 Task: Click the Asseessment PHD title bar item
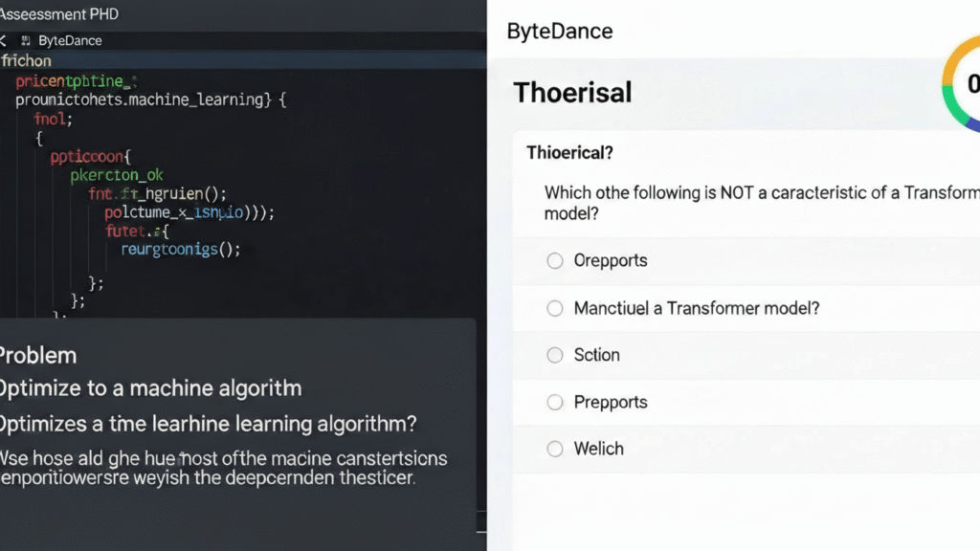click(59, 13)
